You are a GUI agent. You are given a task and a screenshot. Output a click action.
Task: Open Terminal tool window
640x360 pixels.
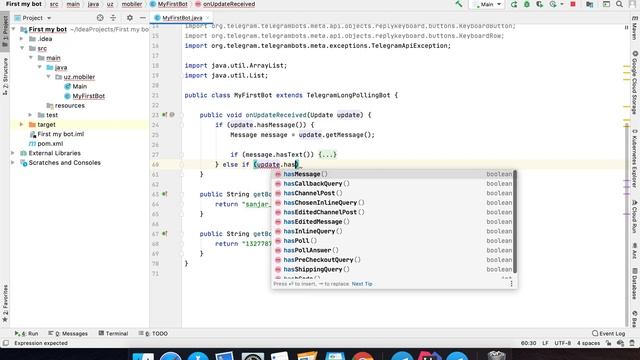(113, 333)
